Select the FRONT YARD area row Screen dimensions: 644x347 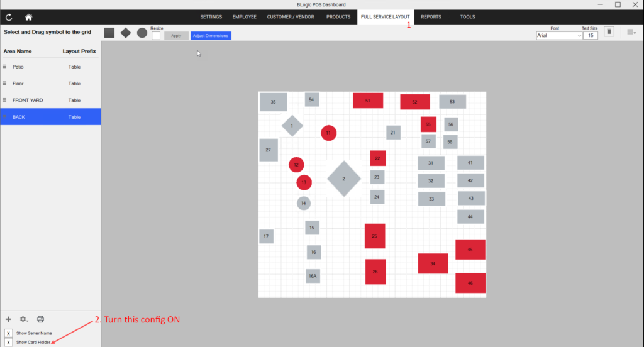click(50, 100)
